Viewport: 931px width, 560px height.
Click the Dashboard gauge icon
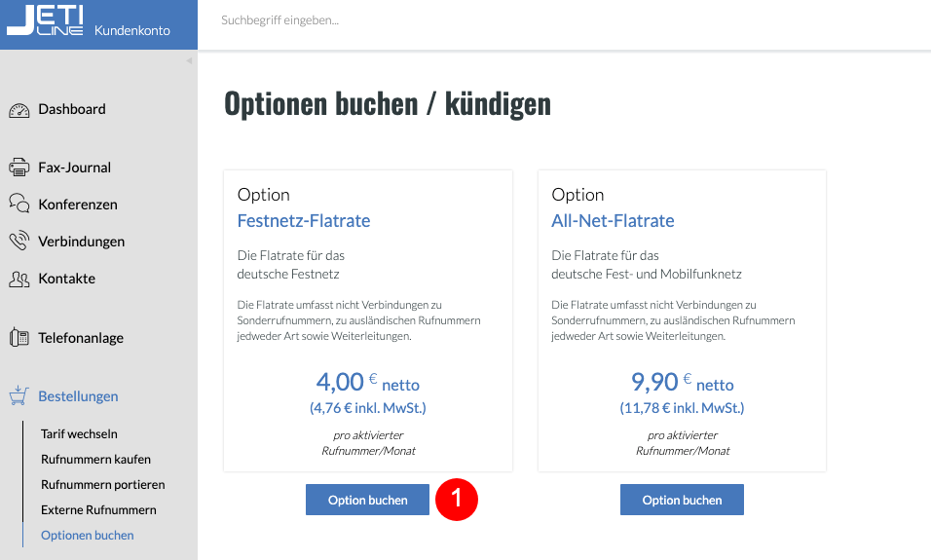[19, 110]
